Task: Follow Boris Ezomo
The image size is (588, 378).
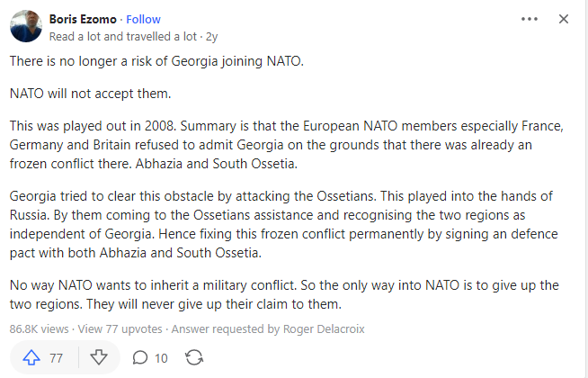Action: pos(143,19)
